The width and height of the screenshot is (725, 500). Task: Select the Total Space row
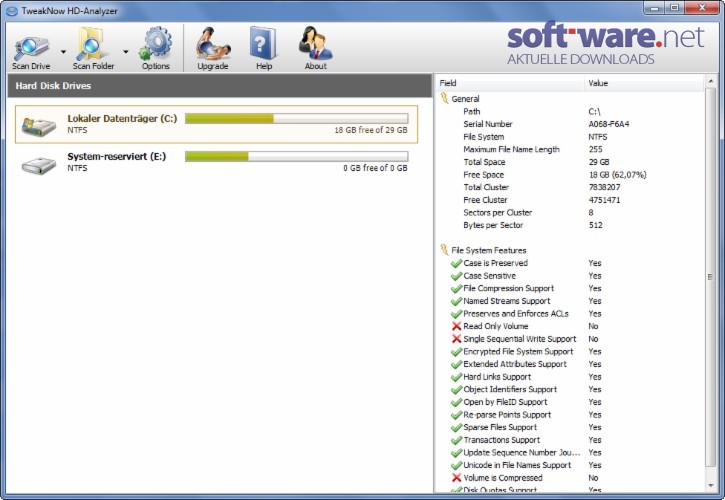coord(570,162)
